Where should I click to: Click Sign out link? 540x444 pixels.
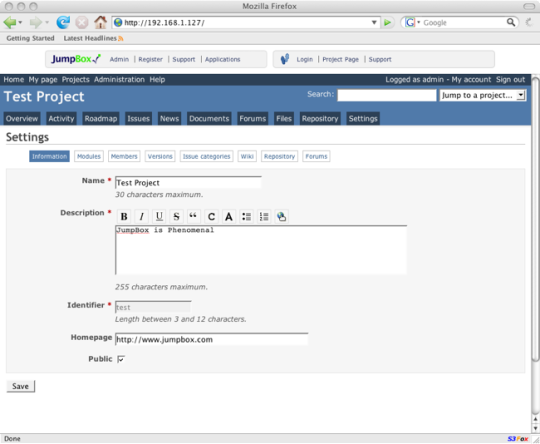(510, 80)
